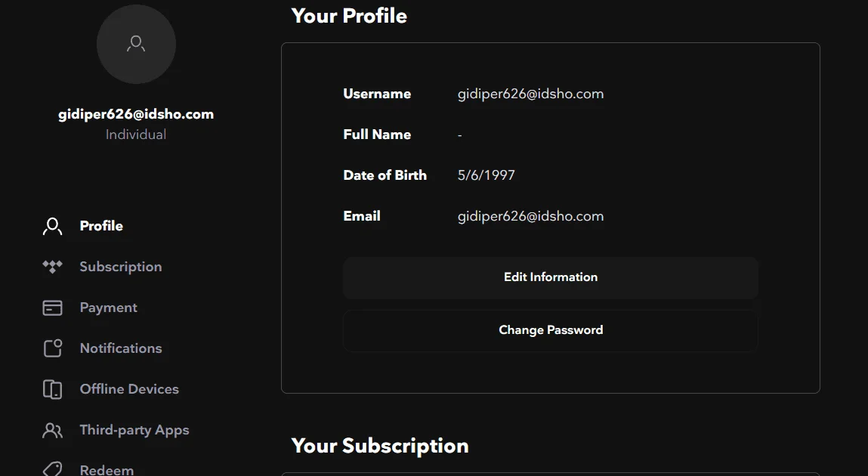868x476 pixels.
Task: Go to the Profile menu item
Action: point(101,226)
